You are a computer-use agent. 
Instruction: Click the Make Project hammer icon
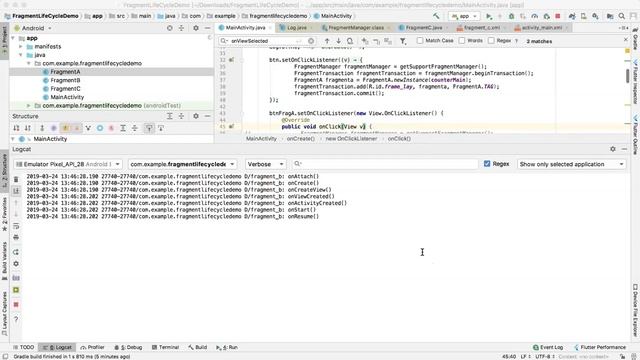[x=436, y=16]
